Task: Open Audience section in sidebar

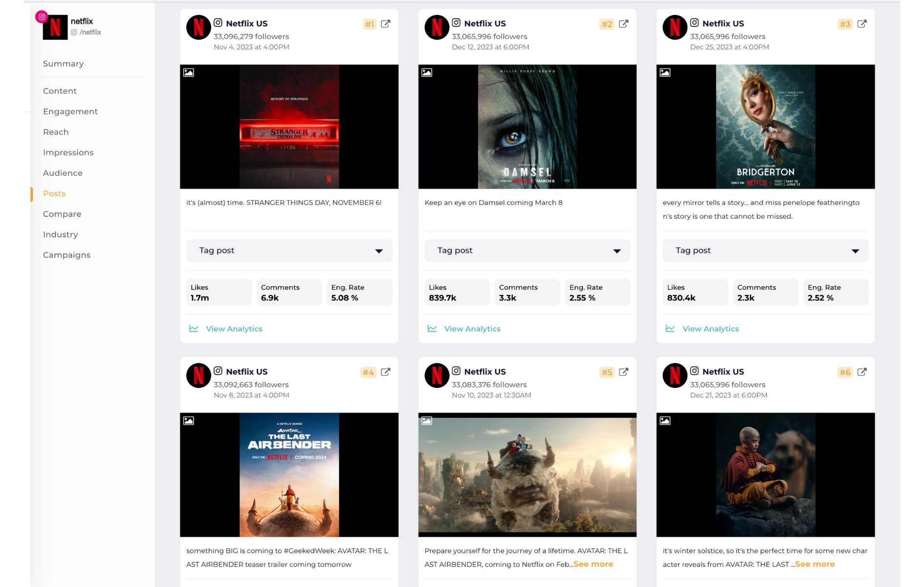Action: point(63,173)
